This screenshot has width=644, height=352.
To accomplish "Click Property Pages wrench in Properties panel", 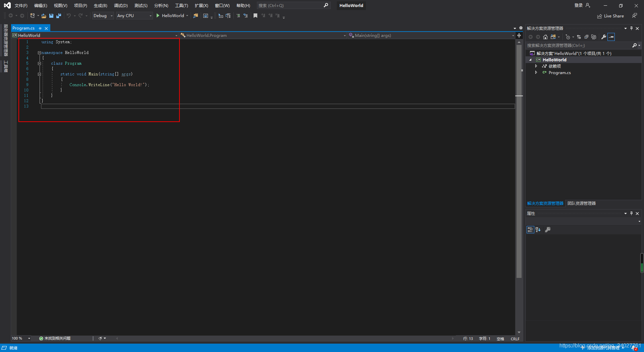I will click(x=548, y=230).
